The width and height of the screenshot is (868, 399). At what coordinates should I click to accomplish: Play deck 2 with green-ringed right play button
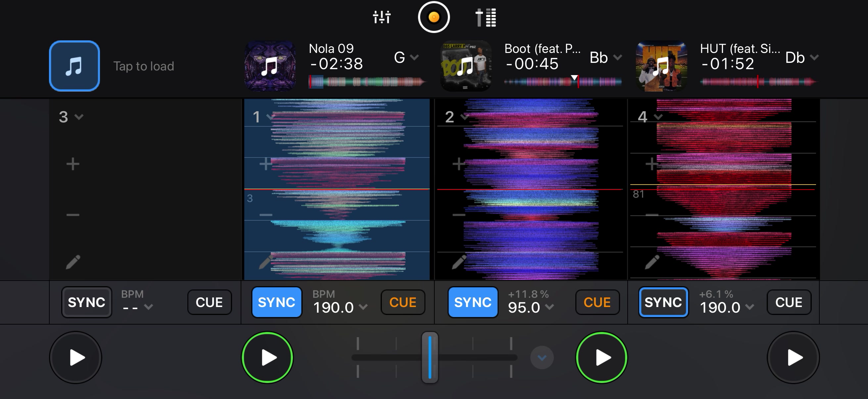602,357
